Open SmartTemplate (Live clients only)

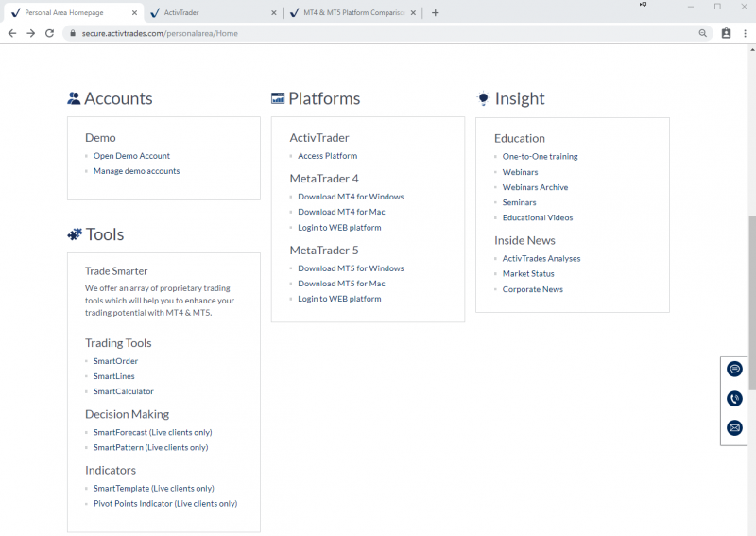pos(154,488)
